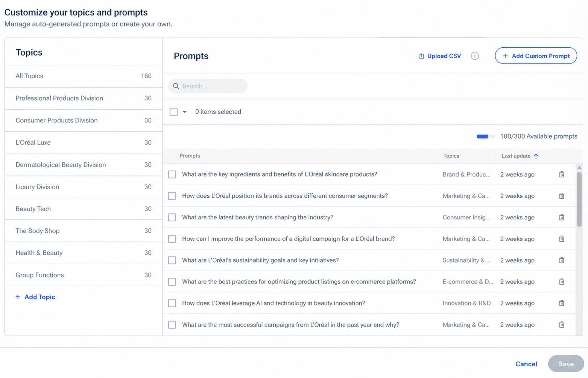Choose the Health & Beauty topic
Screen dimensions: 588x378
84,253
